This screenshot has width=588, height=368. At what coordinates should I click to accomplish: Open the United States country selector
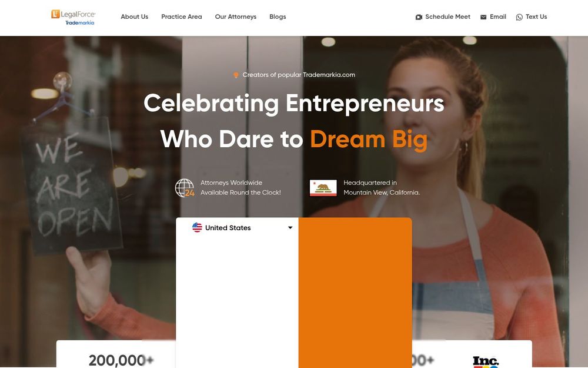242,227
